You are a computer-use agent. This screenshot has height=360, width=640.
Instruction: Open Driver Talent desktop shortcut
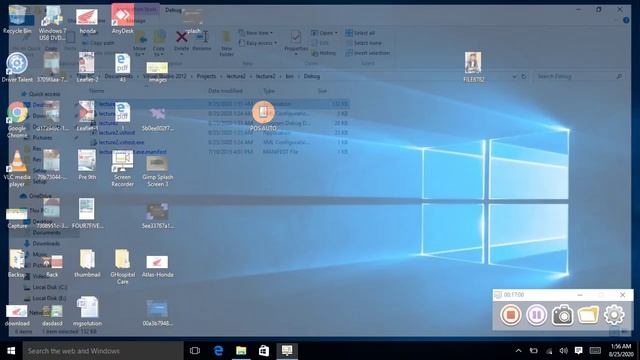17,68
